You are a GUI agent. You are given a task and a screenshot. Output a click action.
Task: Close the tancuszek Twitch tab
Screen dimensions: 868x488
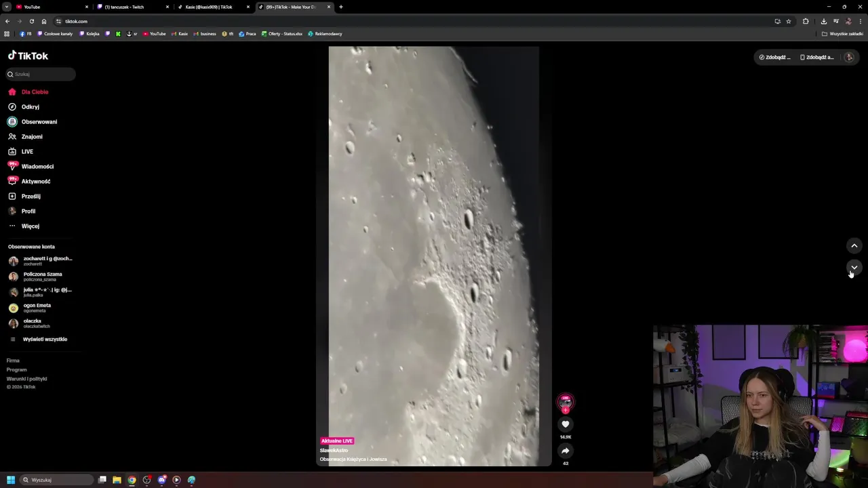click(167, 7)
